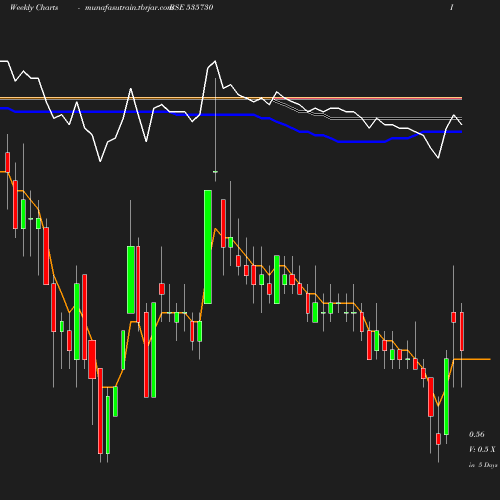Click the 'Weekly Charts' title text
This screenshot has width=500, height=500.
[34, 8]
